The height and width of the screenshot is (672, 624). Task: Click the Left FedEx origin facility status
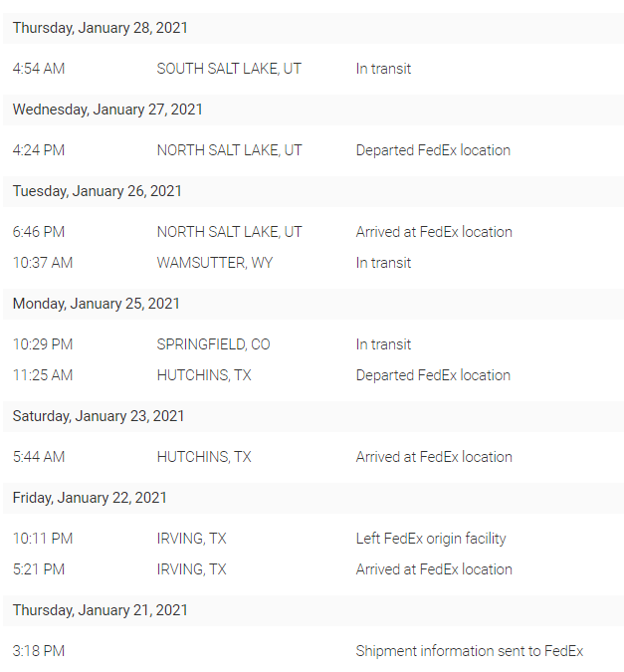pos(431,539)
